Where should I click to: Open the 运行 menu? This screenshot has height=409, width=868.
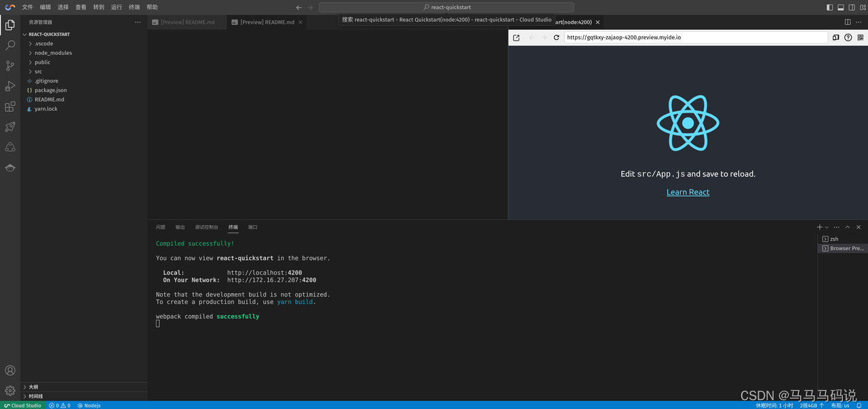point(117,7)
